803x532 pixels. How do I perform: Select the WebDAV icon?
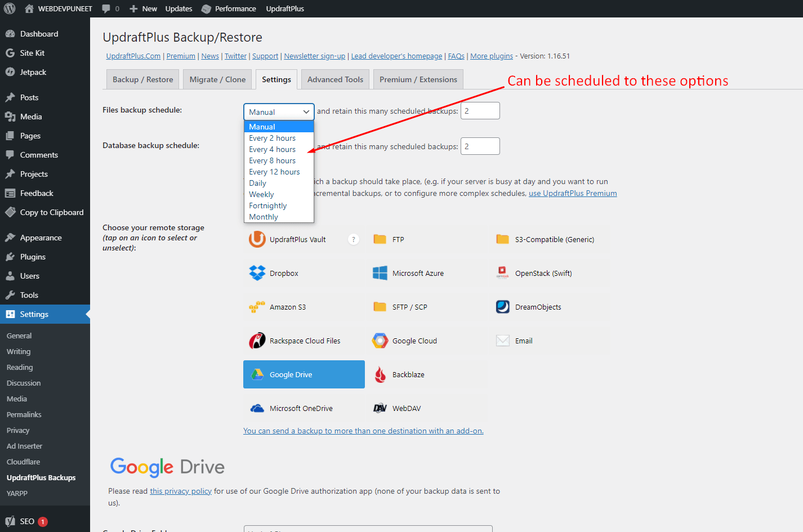pyautogui.click(x=380, y=408)
